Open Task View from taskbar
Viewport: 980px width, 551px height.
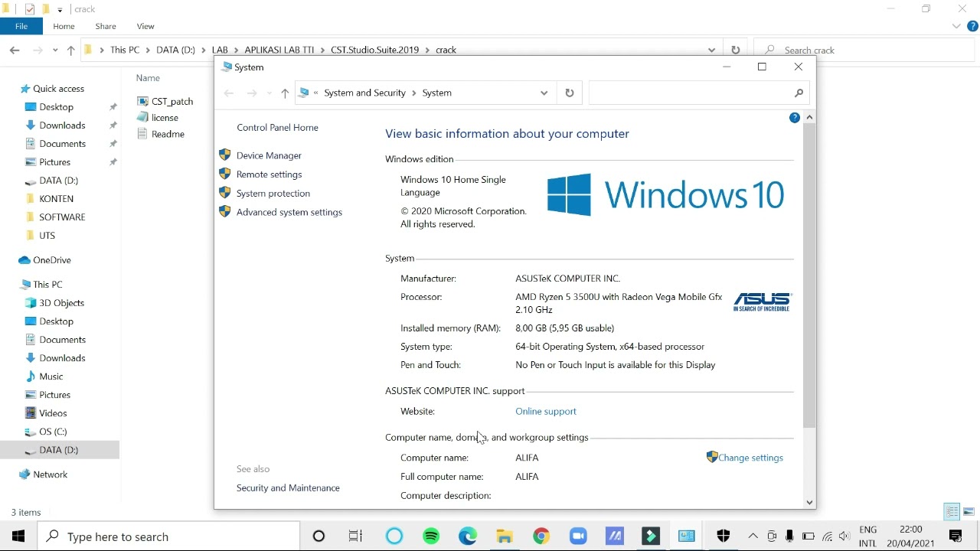355,536
